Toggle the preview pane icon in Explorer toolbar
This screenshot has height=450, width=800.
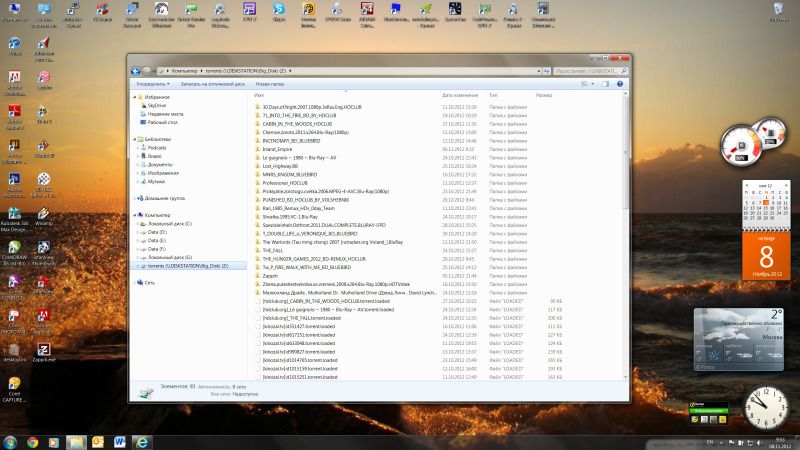(605, 84)
